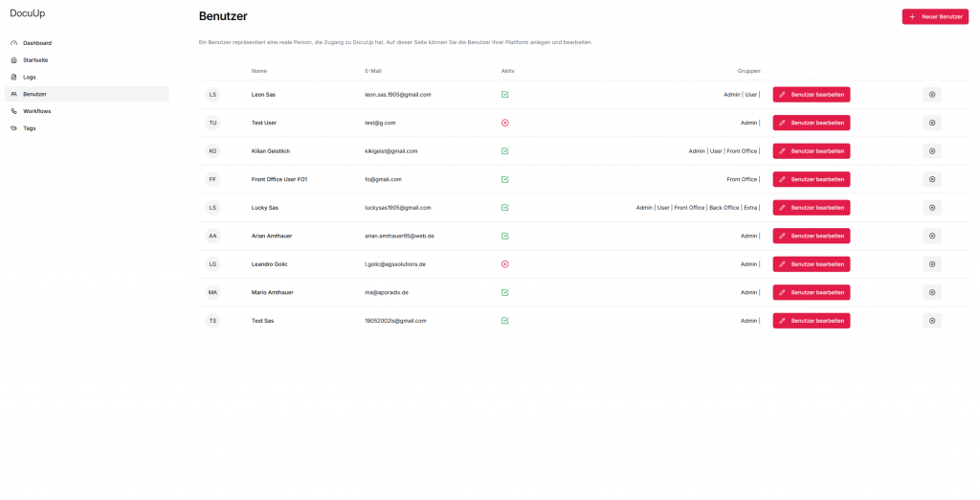Click the delete icon for Lucky Sas
Screen dimensions: 980x500
tap(932, 208)
